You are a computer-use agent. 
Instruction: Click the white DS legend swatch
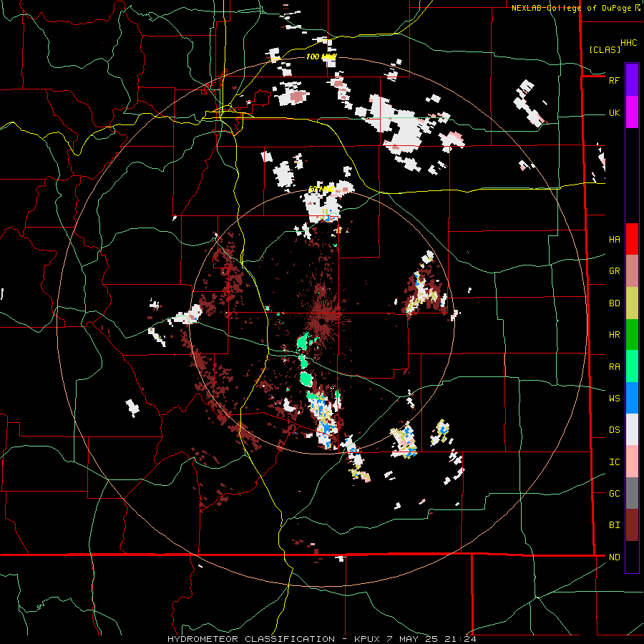(x=632, y=429)
